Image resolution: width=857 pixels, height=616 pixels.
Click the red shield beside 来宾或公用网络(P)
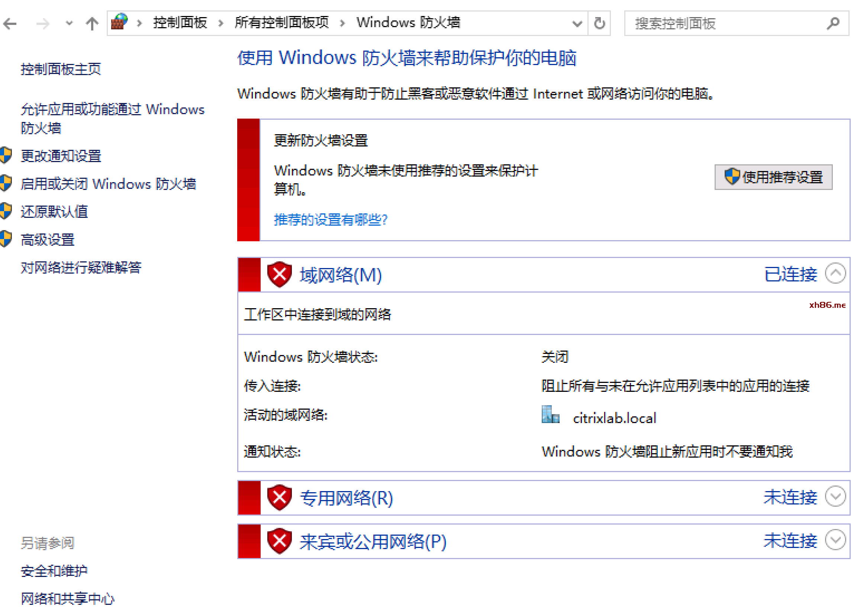click(x=279, y=541)
